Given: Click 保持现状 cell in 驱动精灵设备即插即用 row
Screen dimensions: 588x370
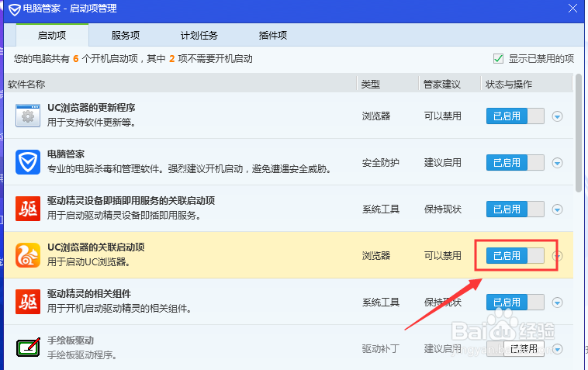Looking at the screenshot, I should 442,209.
